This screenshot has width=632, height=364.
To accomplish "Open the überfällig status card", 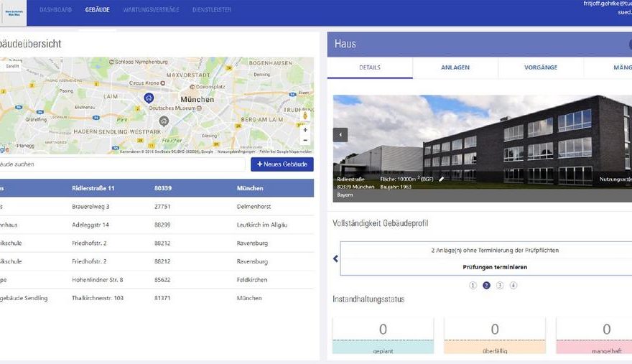I will coord(495,336).
